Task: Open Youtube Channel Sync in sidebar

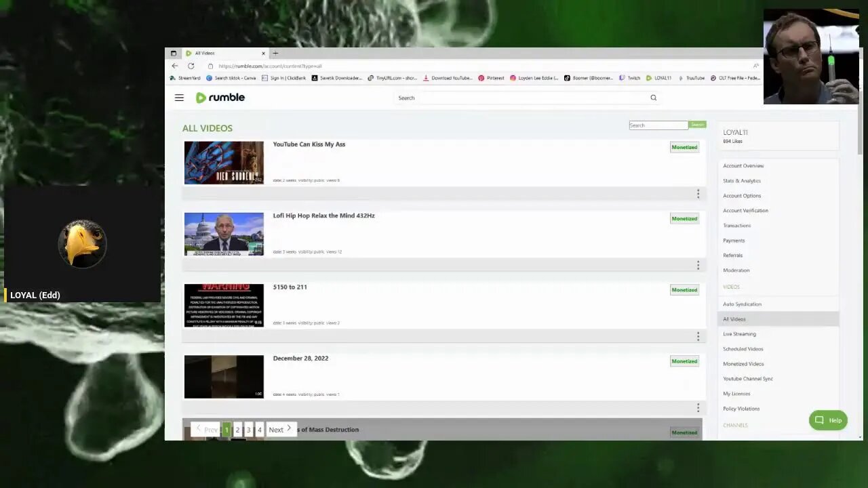Action: [748, 378]
